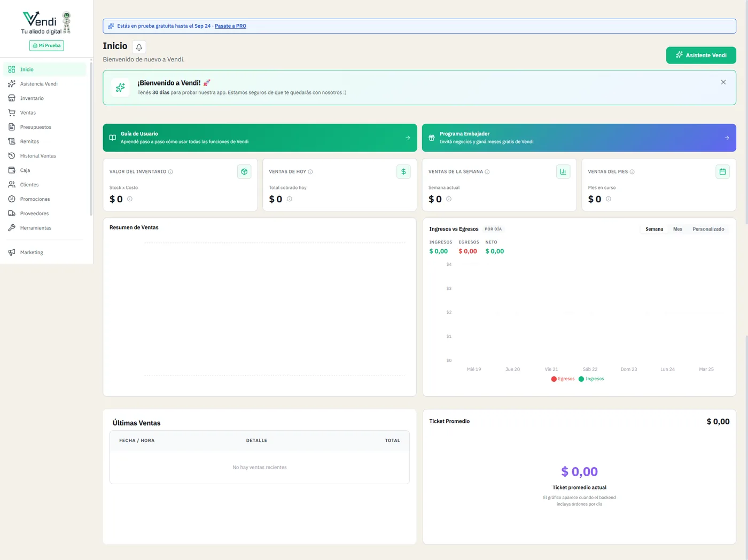The height and width of the screenshot is (560, 748).
Task: Click the 'Últimas Ventas' heading
Action: pos(137,423)
